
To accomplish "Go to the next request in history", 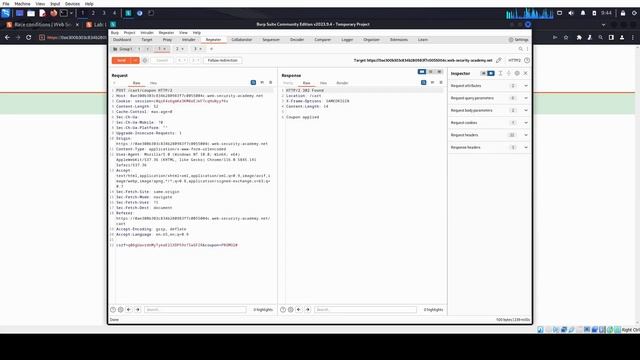I will pos(195,60).
